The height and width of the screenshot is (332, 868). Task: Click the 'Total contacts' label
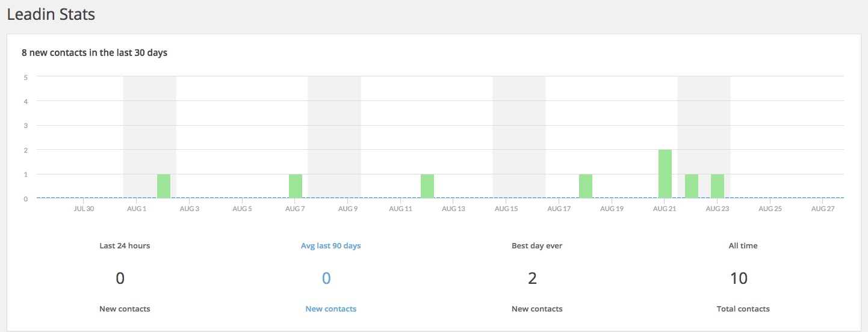pos(743,309)
